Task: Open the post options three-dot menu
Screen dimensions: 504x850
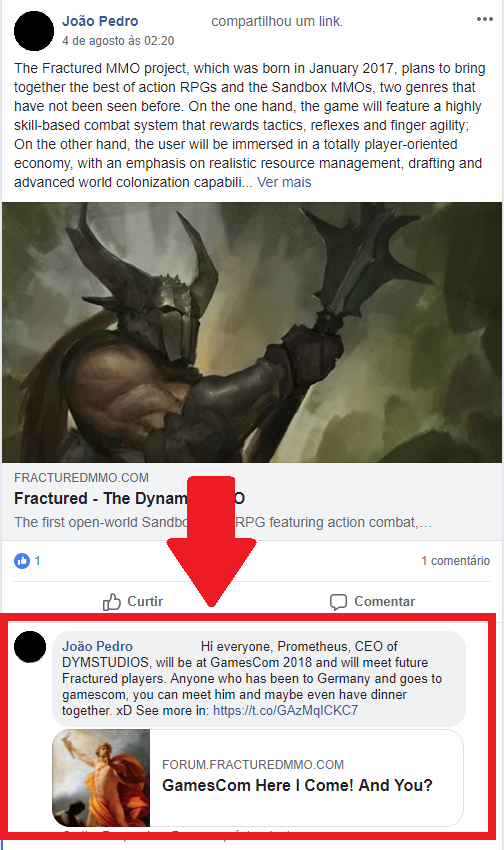Action: pyautogui.click(x=484, y=20)
